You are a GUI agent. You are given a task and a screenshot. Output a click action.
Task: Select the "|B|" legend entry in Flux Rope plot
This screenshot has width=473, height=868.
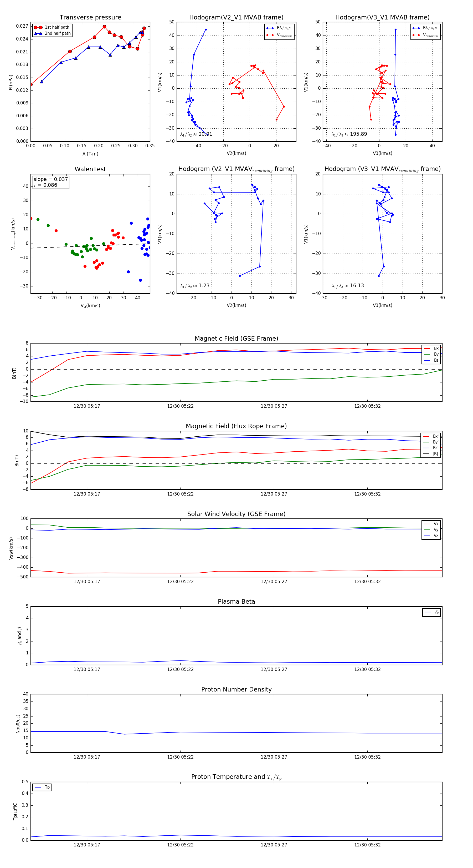[431, 454]
